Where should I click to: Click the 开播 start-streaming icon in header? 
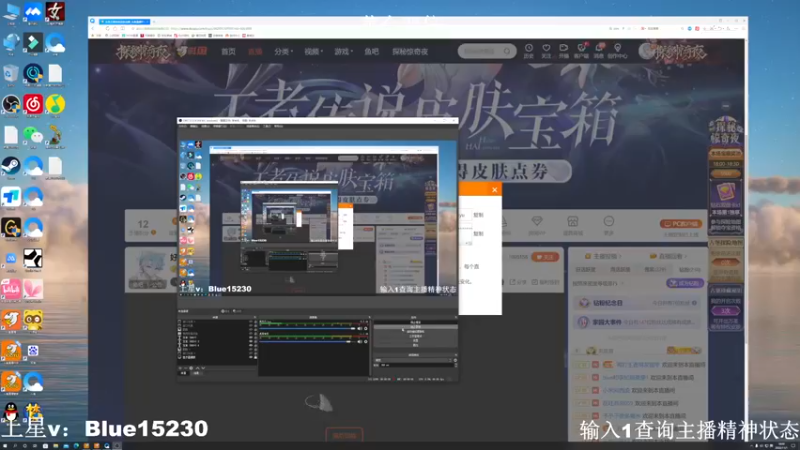pos(563,51)
